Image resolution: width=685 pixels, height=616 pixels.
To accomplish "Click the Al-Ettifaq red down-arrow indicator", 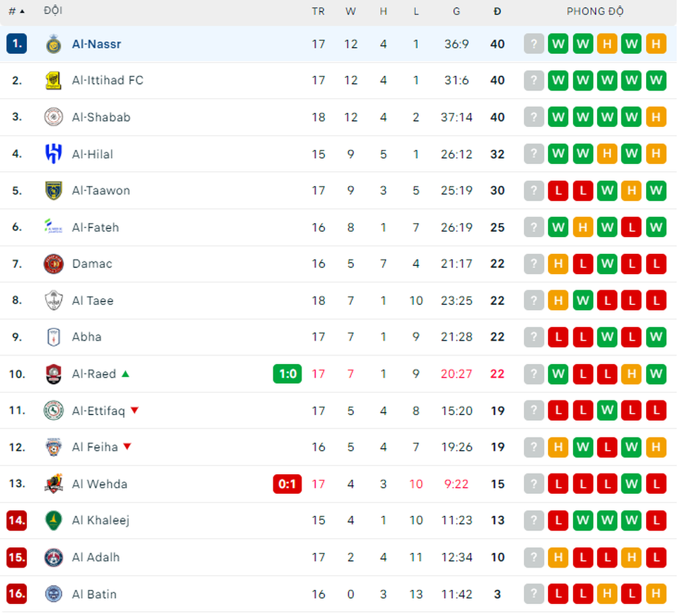I will 134,410.
